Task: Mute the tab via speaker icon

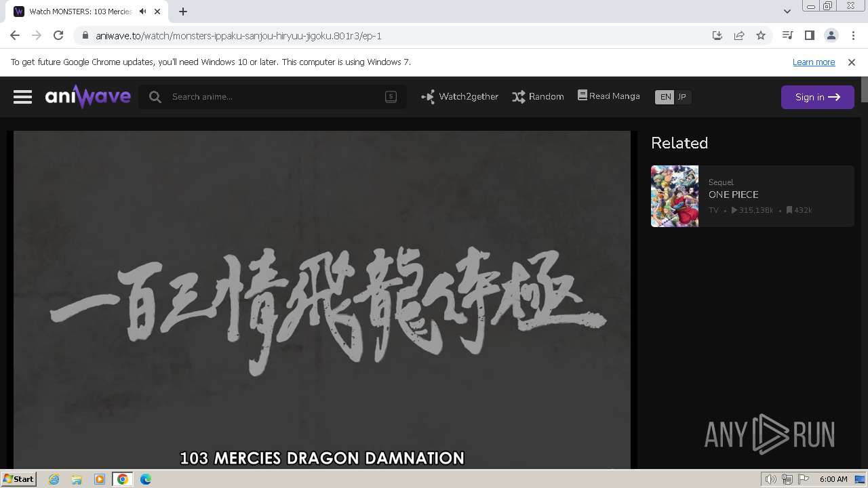Action: 142,12
